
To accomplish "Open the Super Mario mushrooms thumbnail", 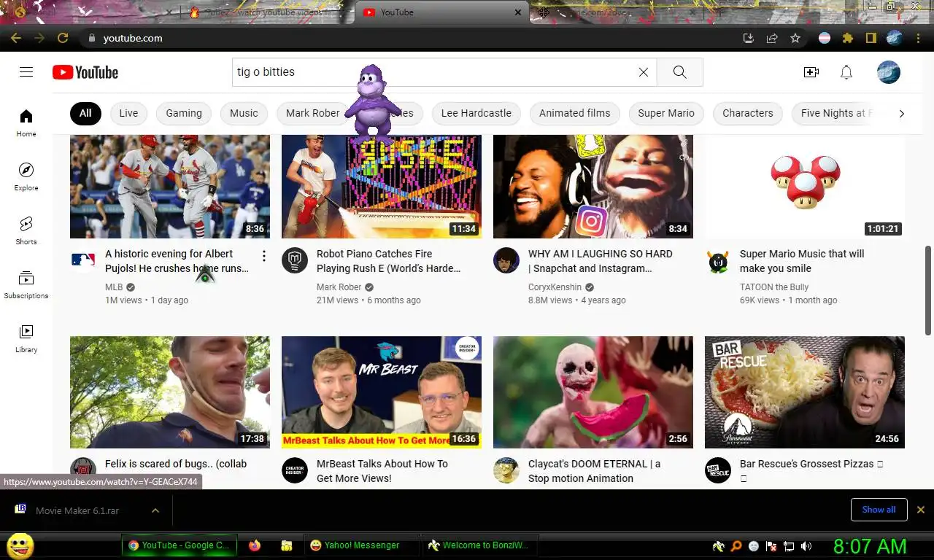I will [x=805, y=187].
